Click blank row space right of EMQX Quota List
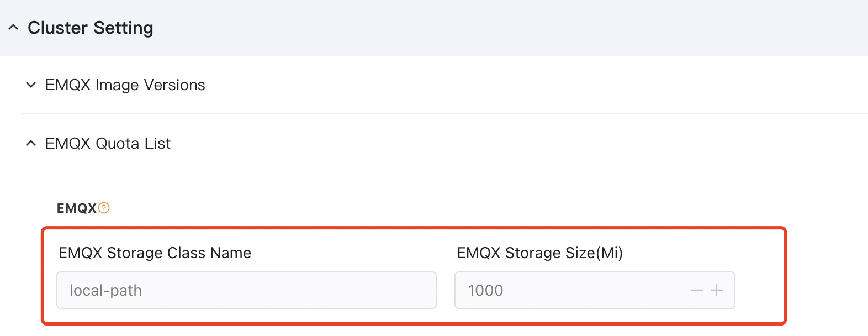The height and width of the screenshot is (336, 868). 497,144
